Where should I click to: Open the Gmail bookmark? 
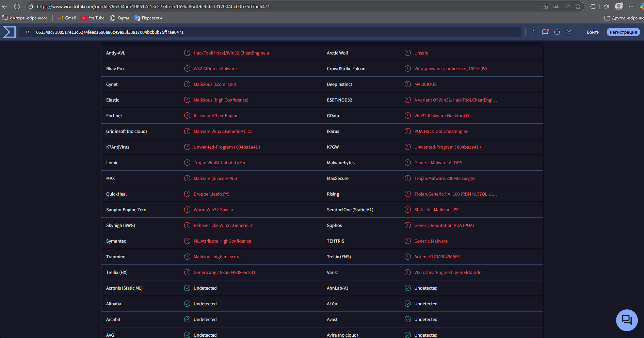[67, 18]
